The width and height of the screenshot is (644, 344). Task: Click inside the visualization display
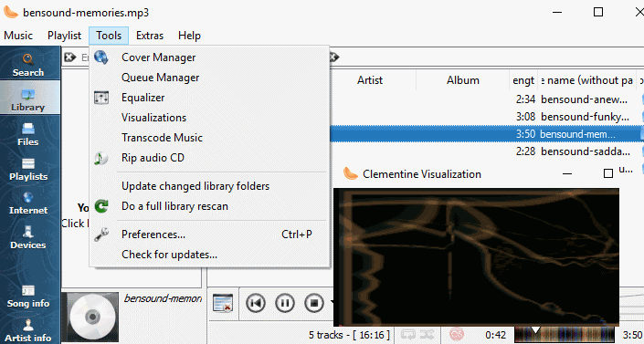[x=477, y=257]
